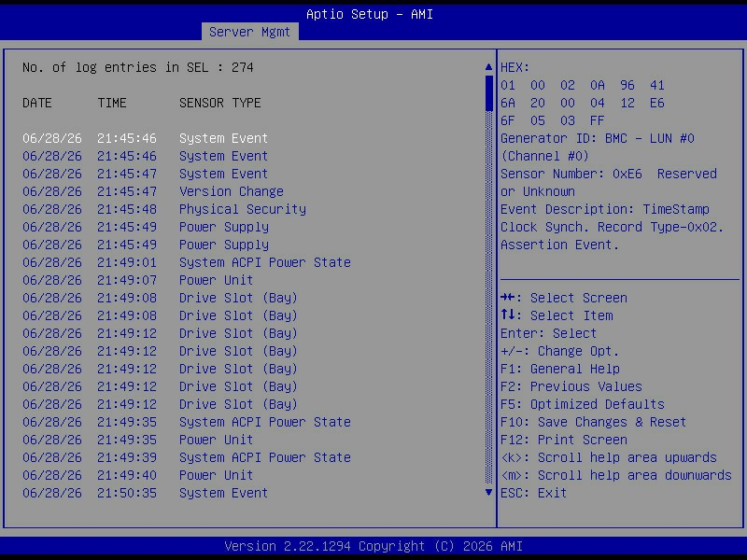This screenshot has width=747, height=560.
Task: Click the Aptio Setup - AMI title
Action: [370, 14]
